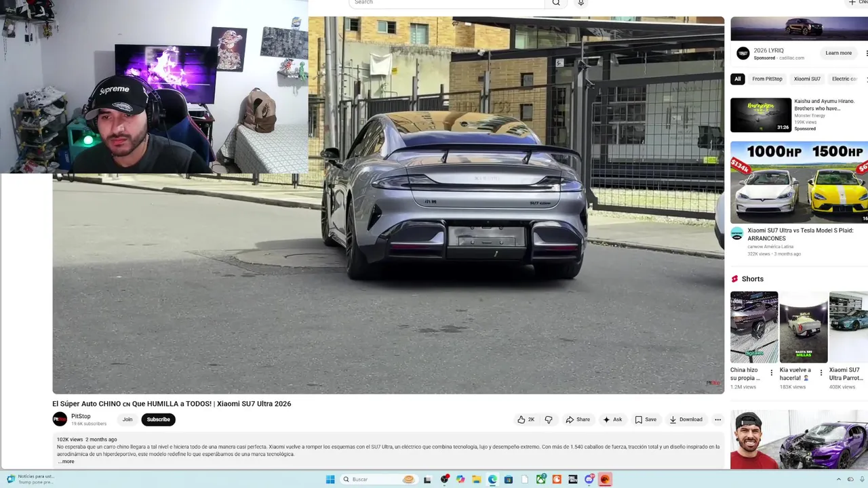Open the video title text
Image resolution: width=868 pixels, height=488 pixels.
coord(172,404)
